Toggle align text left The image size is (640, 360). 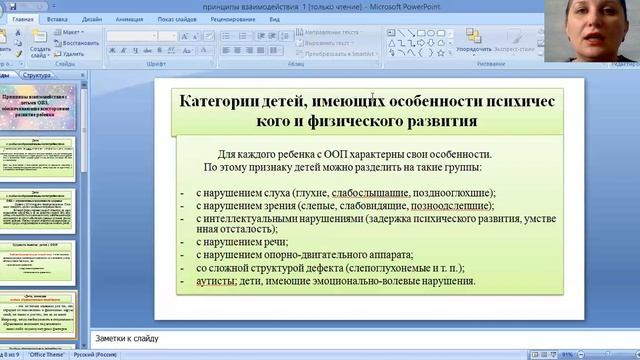tap(226, 51)
